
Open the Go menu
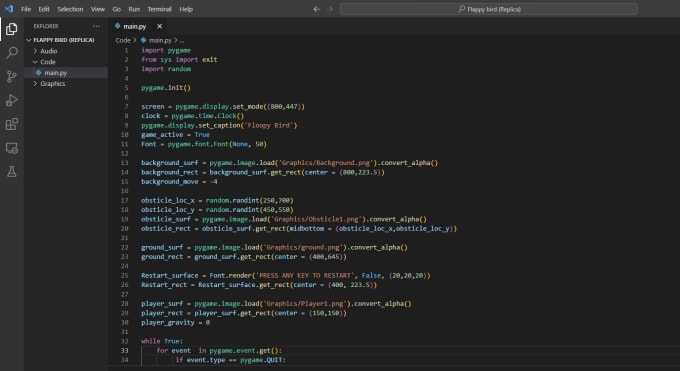tap(116, 9)
